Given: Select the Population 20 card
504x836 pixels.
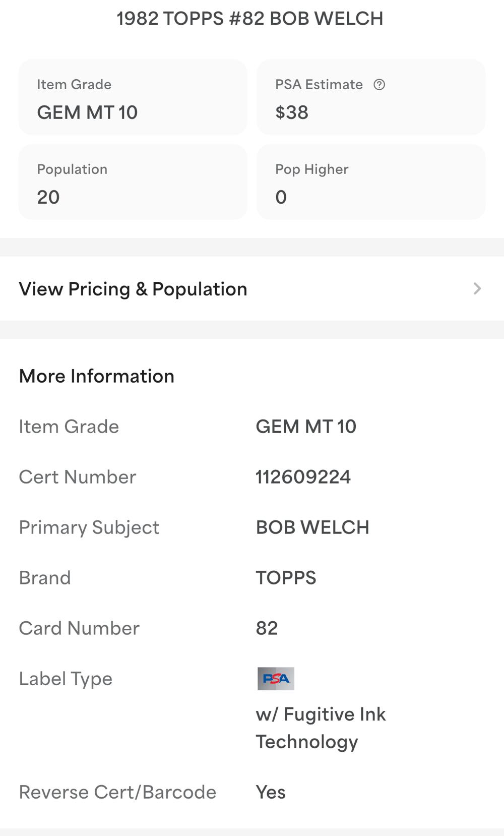Looking at the screenshot, I should [x=133, y=182].
